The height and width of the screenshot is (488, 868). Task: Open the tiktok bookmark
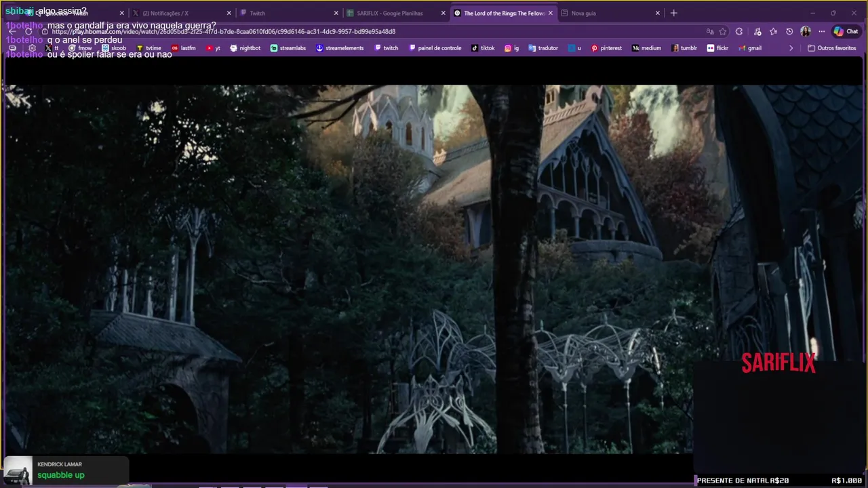point(483,48)
